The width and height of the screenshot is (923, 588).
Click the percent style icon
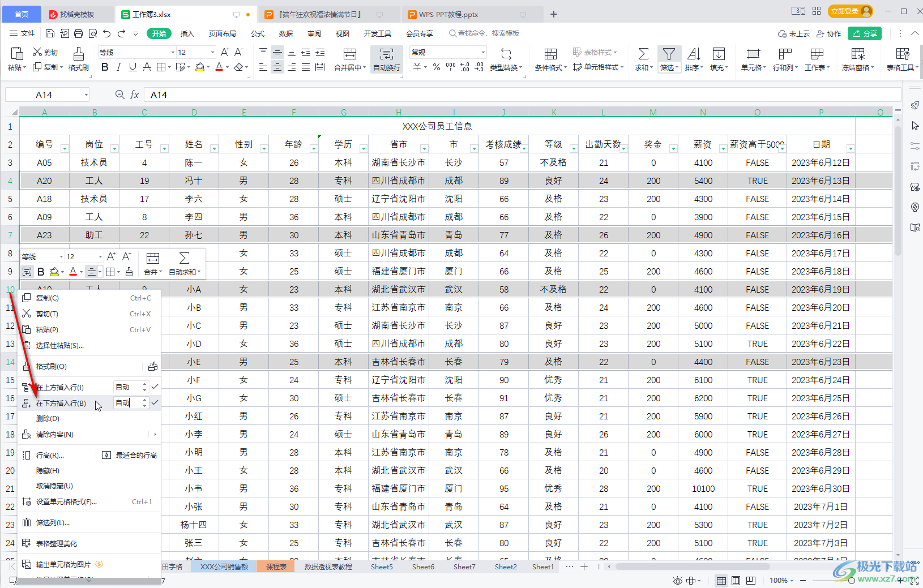point(437,67)
